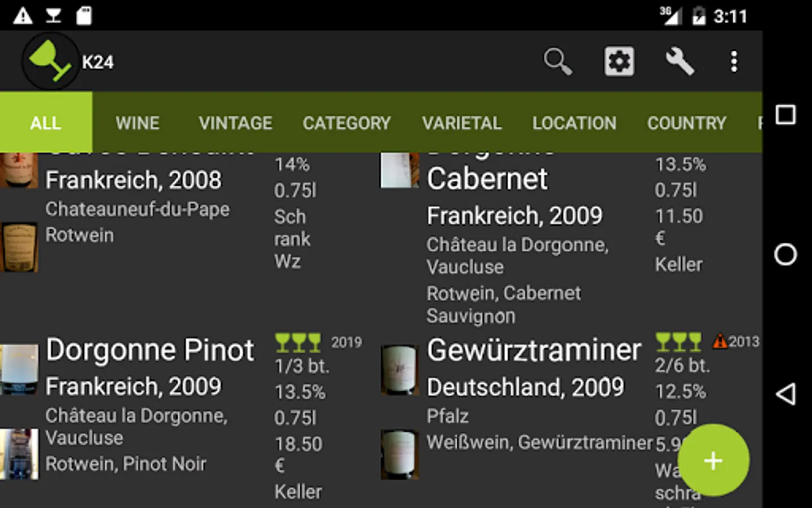Select the '2/6 bt.' bottle count
The image size is (812, 508).
682,366
